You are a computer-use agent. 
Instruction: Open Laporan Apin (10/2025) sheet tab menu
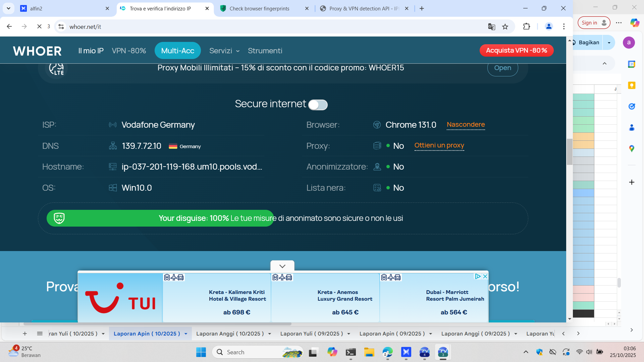tap(186, 334)
